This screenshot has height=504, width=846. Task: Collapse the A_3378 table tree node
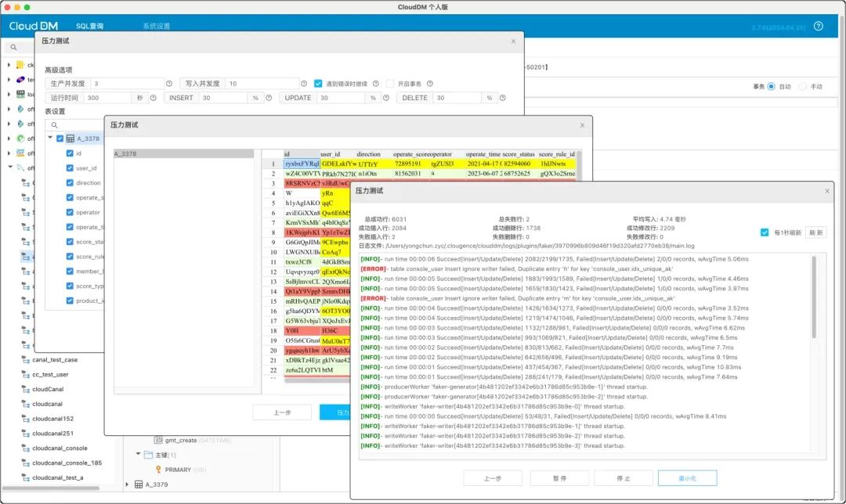pyautogui.click(x=50, y=138)
